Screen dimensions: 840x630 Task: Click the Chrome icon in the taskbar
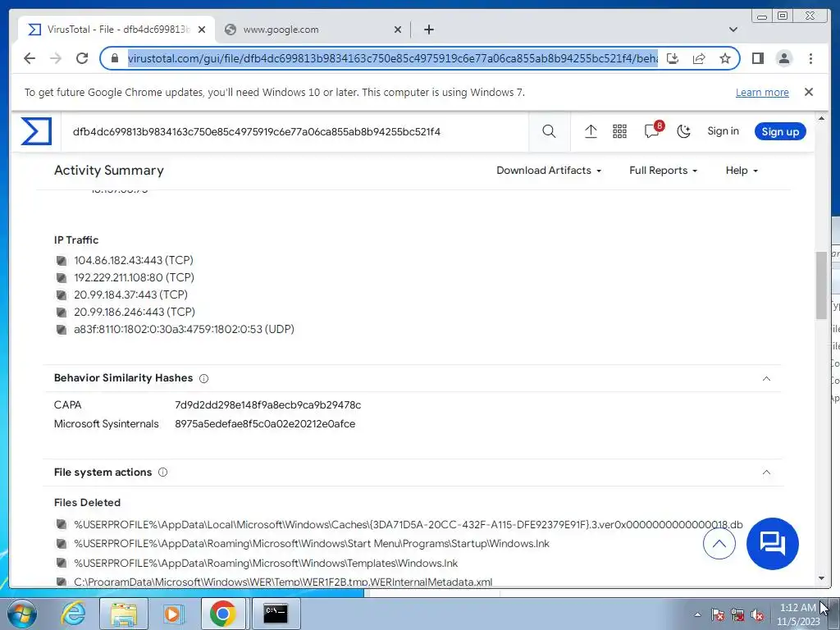(x=223, y=614)
